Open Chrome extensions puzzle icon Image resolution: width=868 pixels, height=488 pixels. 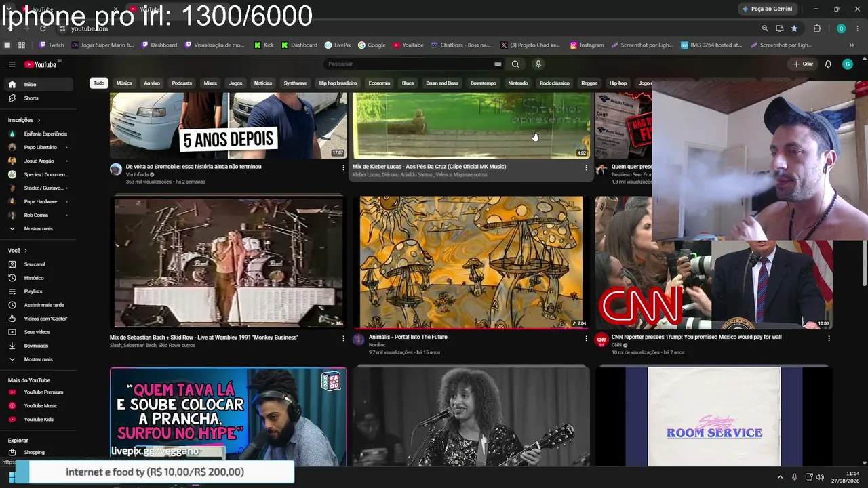click(x=817, y=28)
